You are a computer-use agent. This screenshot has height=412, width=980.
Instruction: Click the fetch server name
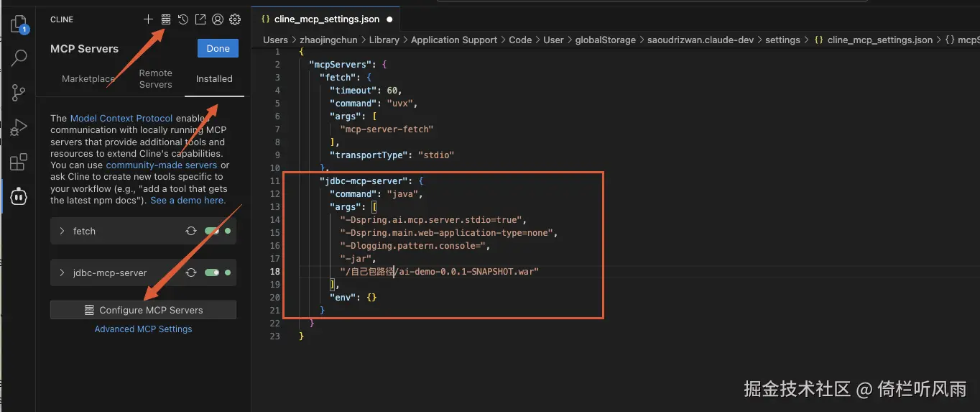(84, 231)
